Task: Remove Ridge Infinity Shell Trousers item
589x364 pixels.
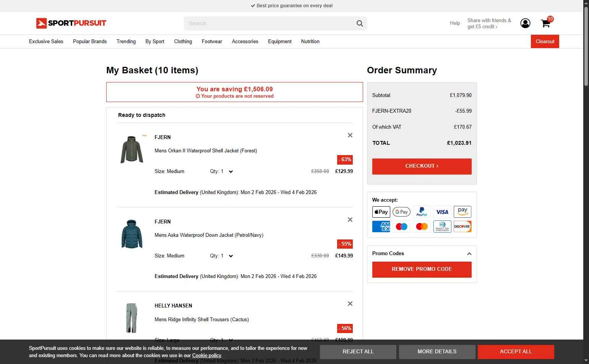Action: (350, 304)
